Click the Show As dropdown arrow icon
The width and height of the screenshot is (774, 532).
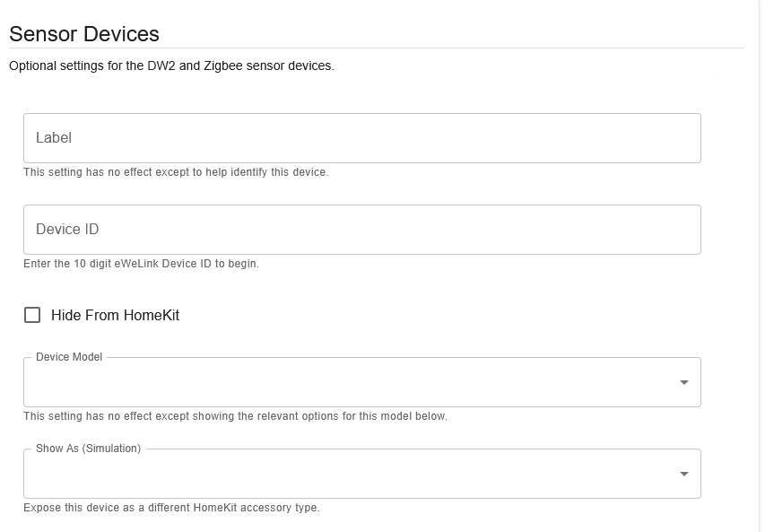684,475
